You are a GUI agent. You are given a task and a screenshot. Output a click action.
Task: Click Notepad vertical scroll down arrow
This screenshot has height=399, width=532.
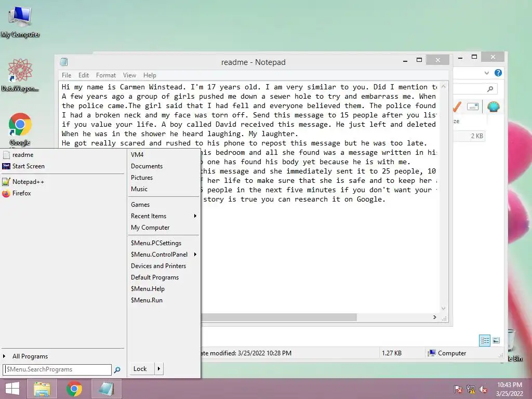[444, 309]
